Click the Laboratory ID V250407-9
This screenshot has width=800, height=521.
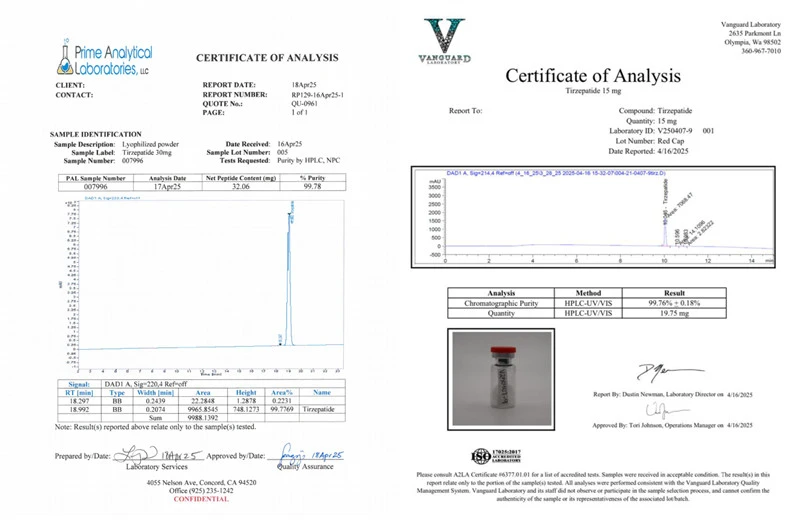point(674,131)
